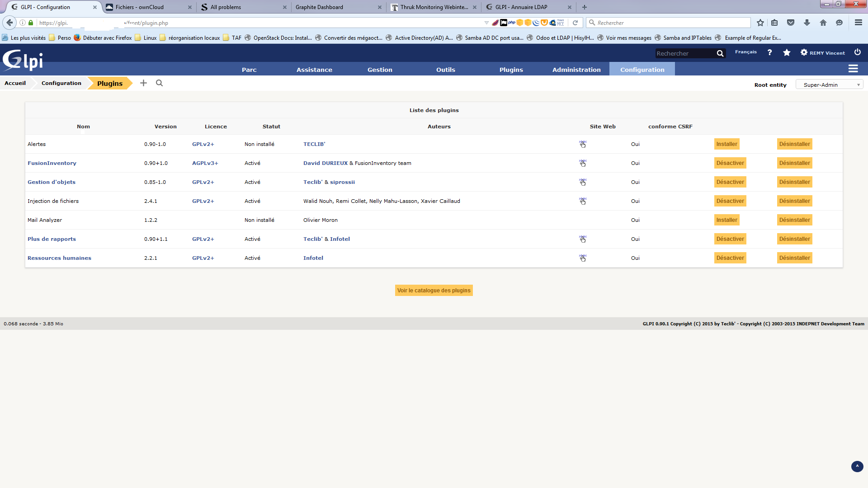Open Ressources humaines website icon
The height and width of the screenshot is (488, 868).
583,258
